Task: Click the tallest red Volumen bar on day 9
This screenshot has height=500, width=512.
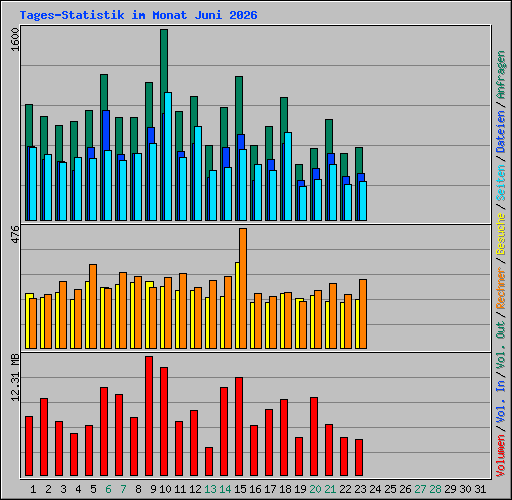Action: point(149,416)
